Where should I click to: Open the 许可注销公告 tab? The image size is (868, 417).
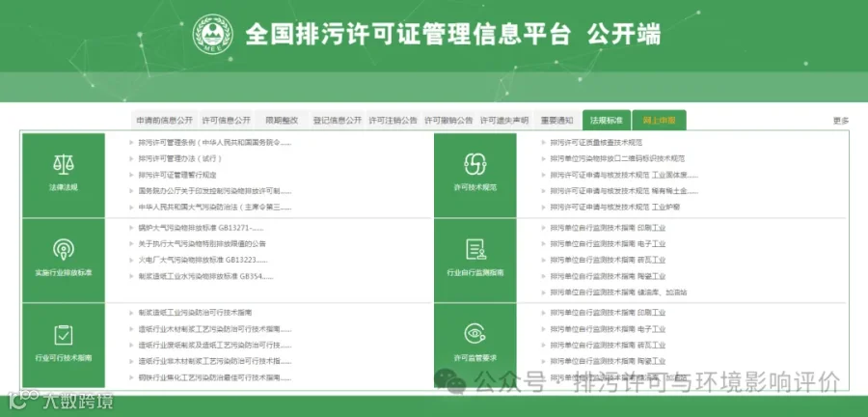pos(393,120)
